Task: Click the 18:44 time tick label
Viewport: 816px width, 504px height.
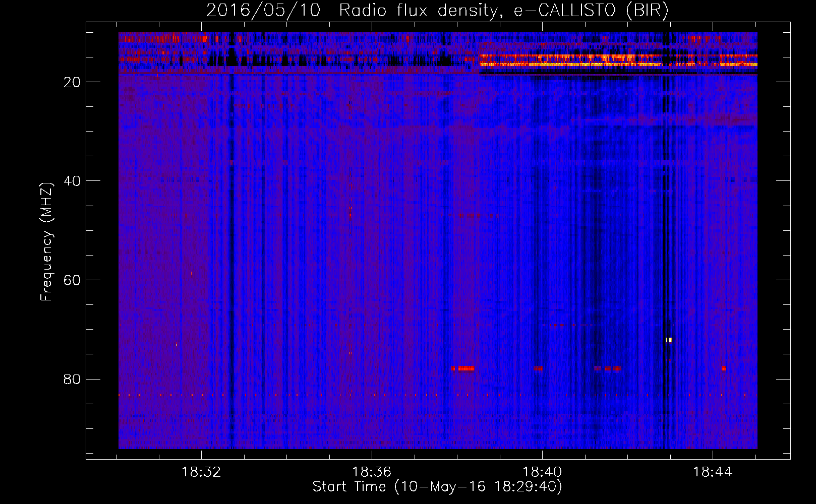Action: pyautogui.click(x=712, y=472)
